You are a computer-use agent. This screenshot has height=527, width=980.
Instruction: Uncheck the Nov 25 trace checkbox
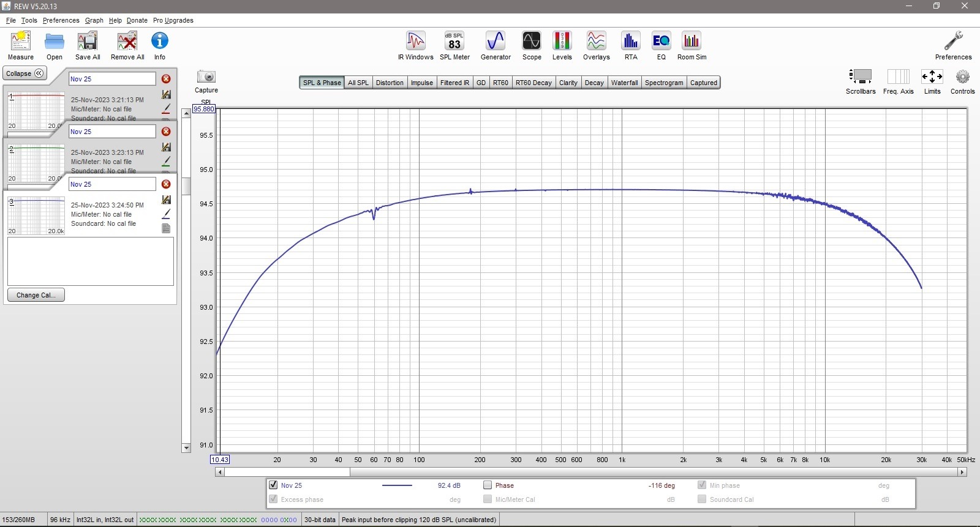273,485
